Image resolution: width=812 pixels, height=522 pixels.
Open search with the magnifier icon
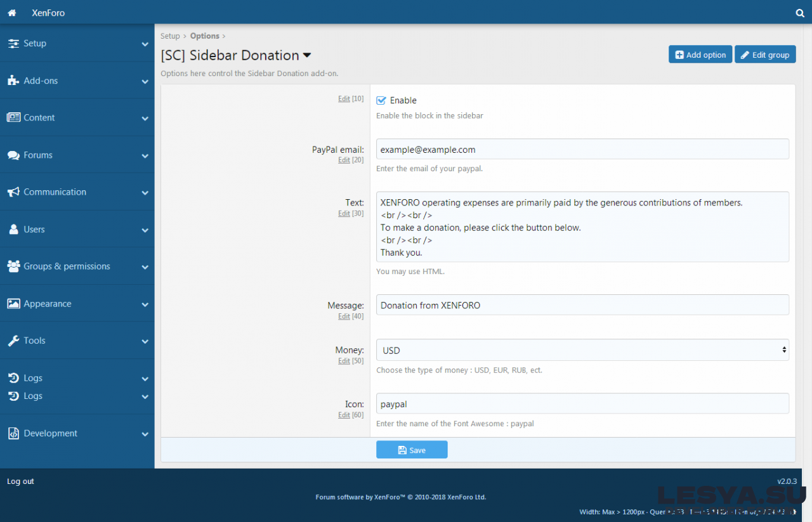click(x=800, y=13)
